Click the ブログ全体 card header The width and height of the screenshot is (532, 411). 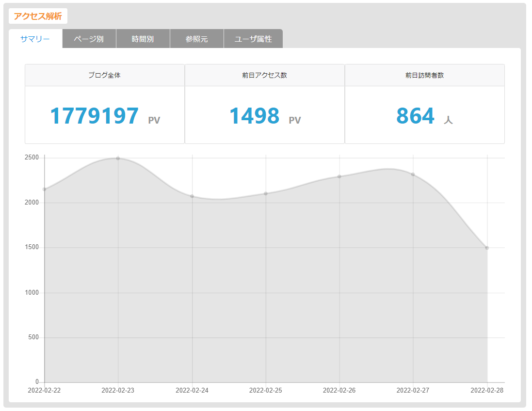click(x=105, y=75)
